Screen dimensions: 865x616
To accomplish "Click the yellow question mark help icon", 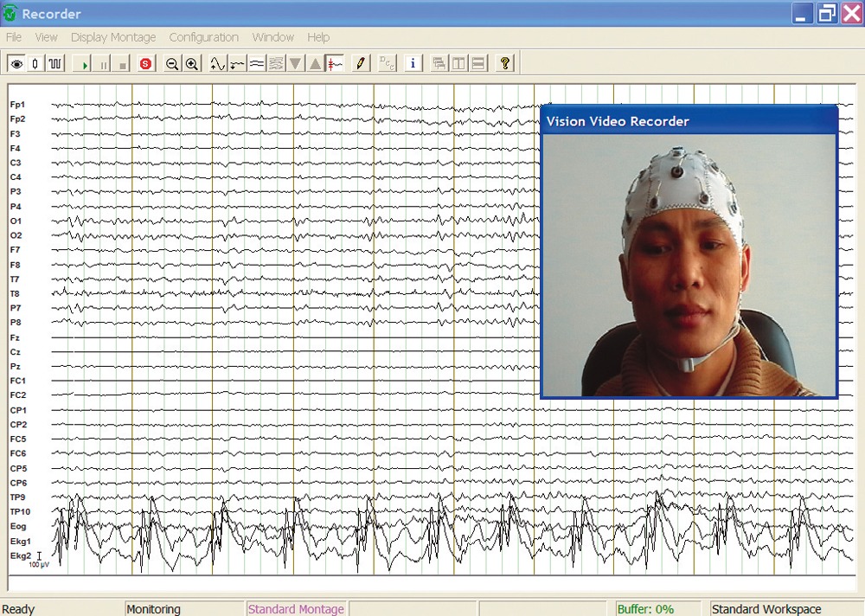I will point(505,63).
